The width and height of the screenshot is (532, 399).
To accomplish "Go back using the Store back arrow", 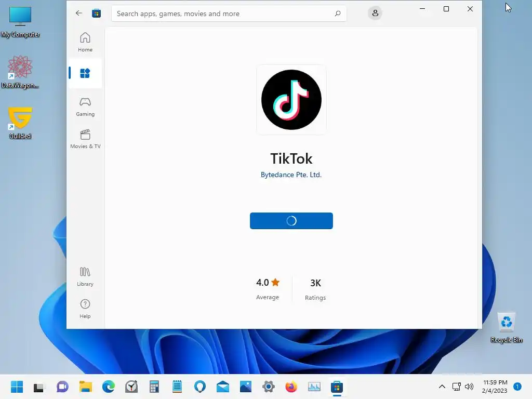I will [x=79, y=13].
